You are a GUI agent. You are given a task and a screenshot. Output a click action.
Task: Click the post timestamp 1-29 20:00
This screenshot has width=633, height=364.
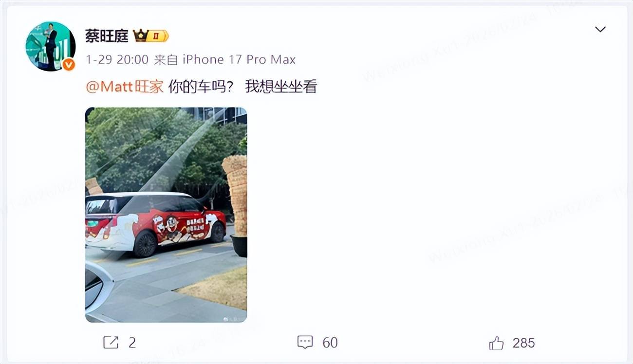[117, 60]
